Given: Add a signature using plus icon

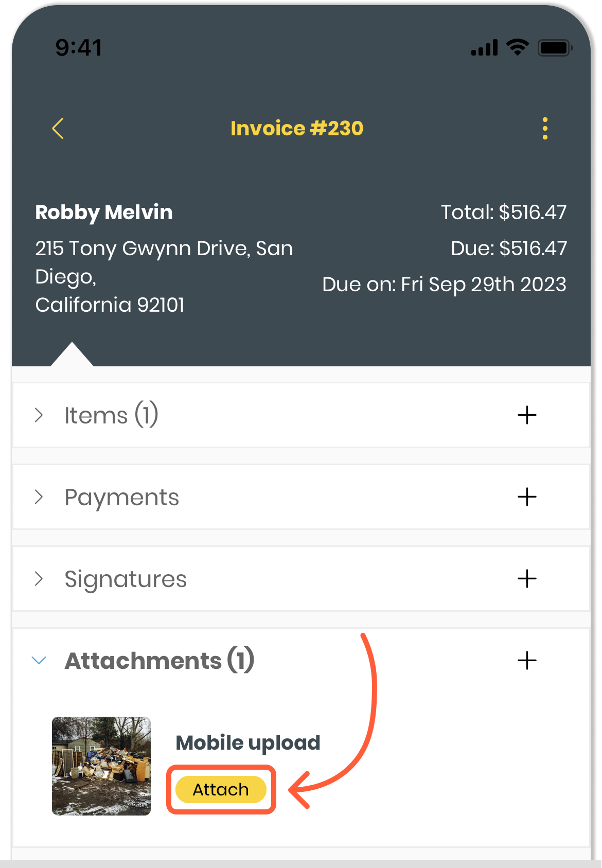Looking at the screenshot, I should pos(527,579).
